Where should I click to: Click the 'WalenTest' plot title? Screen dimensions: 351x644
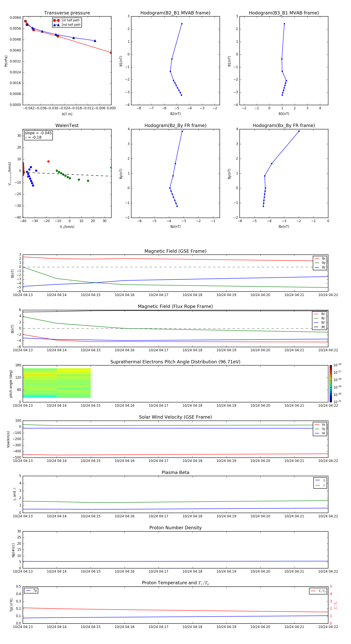(67, 125)
